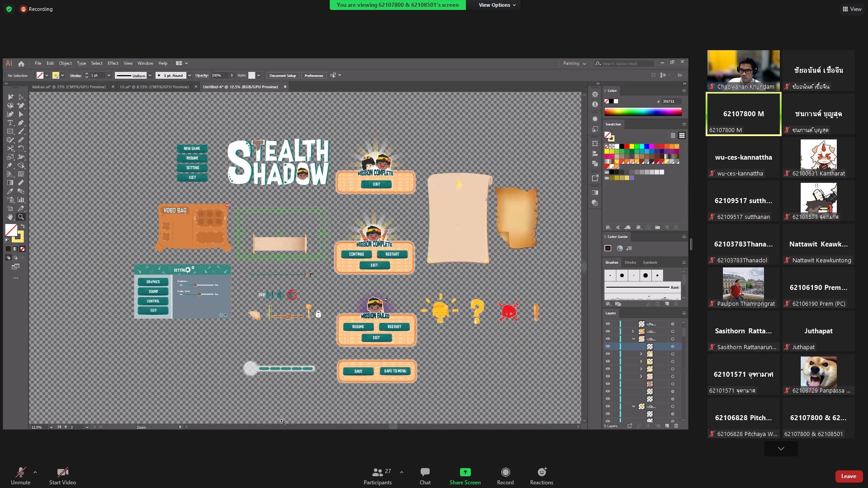Toggle visibility eye of the topmost layer item
Screen dimensions: 868x488
point(607,324)
